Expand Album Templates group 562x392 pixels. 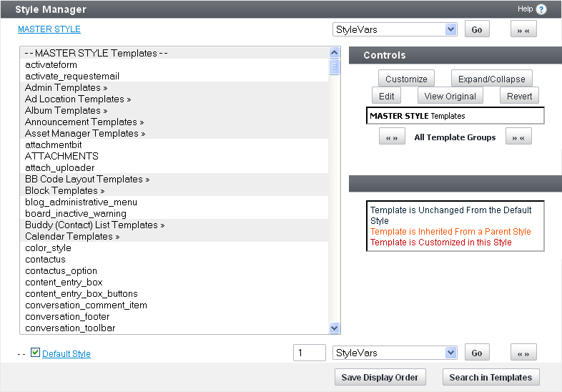[x=174, y=110]
